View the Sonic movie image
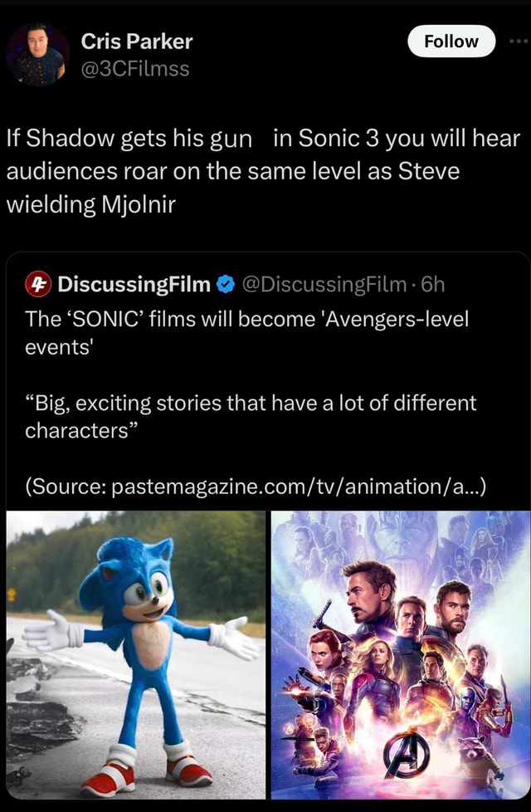 coord(135,654)
